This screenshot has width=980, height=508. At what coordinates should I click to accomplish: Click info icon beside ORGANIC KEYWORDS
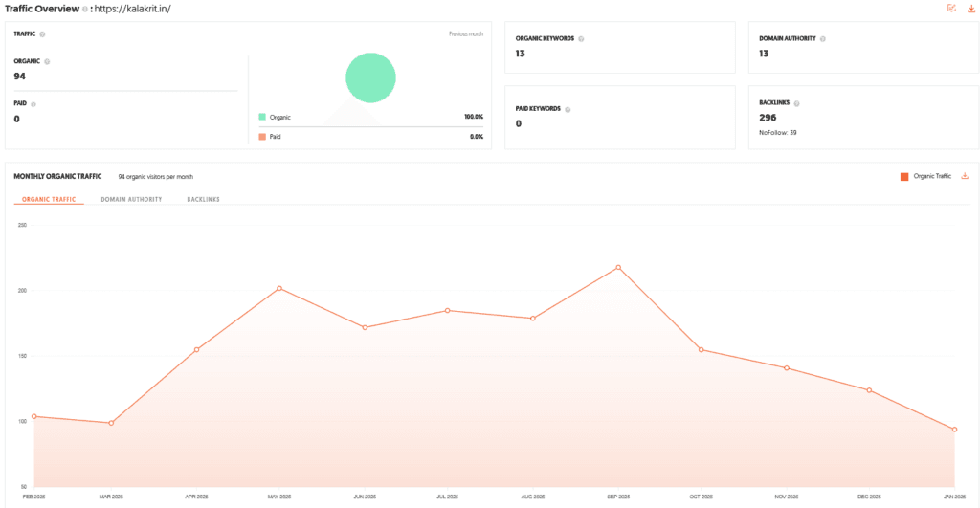tap(581, 38)
